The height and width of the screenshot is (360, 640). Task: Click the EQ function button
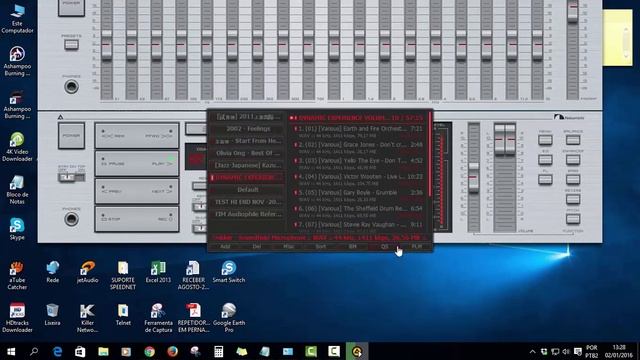[545, 160]
